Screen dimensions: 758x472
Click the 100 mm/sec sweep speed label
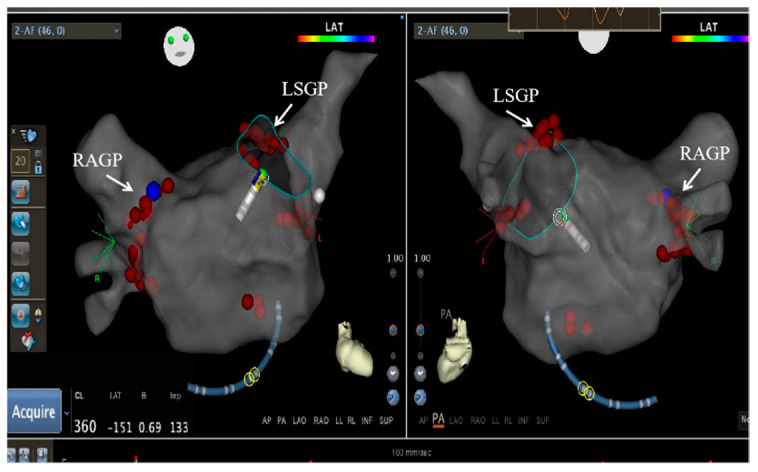point(411,453)
